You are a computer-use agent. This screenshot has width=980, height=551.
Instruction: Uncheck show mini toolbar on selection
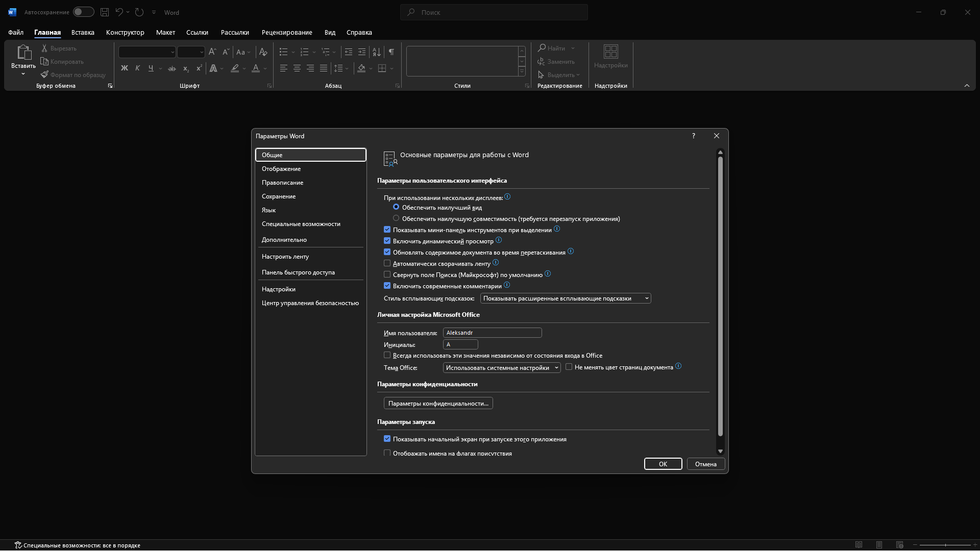387,230
